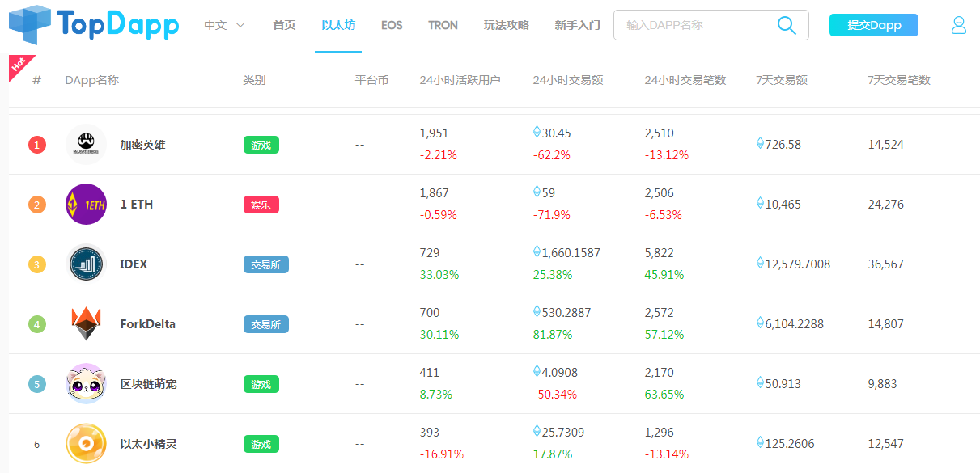Click the -71.9% change value
The image size is (980, 473).
pyautogui.click(x=551, y=215)
